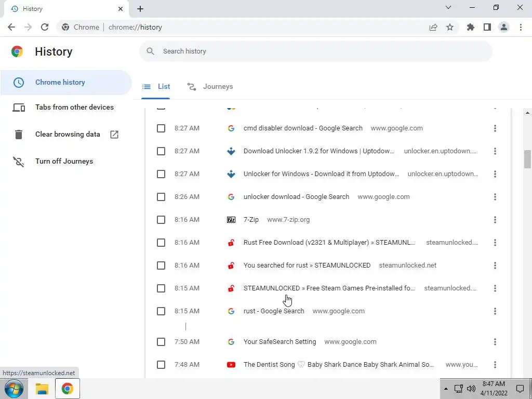Open more actions for STEAMUNLOCKED Free Steam Games row
The image size is (532, 399).
495,288
